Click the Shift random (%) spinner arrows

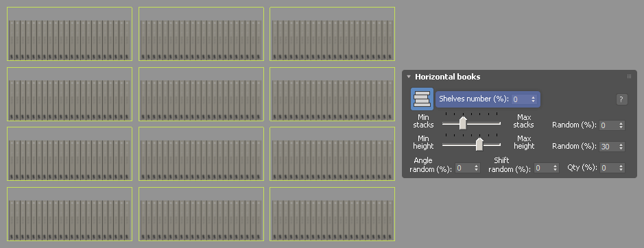tap(556, 168)
